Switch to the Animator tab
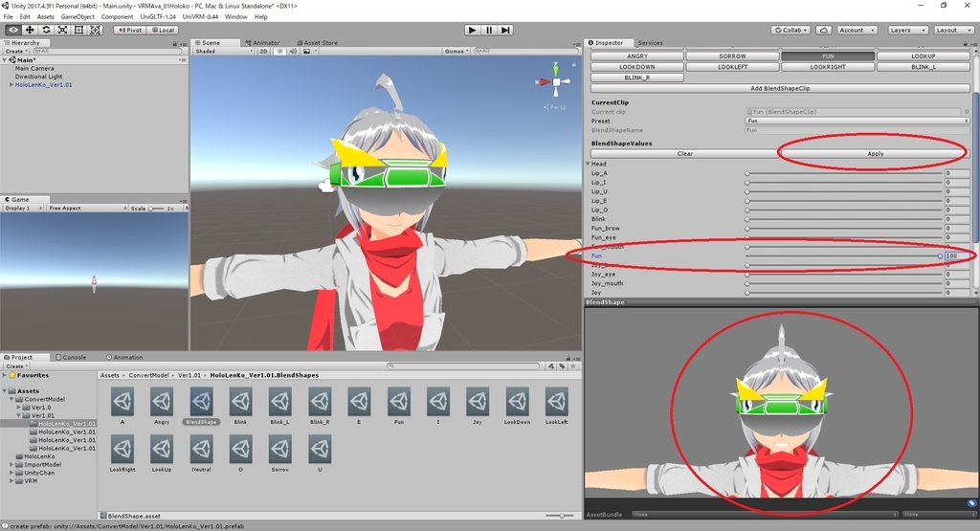The image size is (980, 531). click(263, 43)
